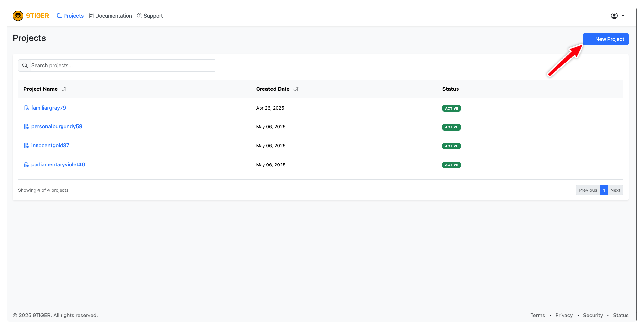Open the Projects navigation item
Image resolution: width=644 pixels, height=329 pixels.
(x=70, y=16)
